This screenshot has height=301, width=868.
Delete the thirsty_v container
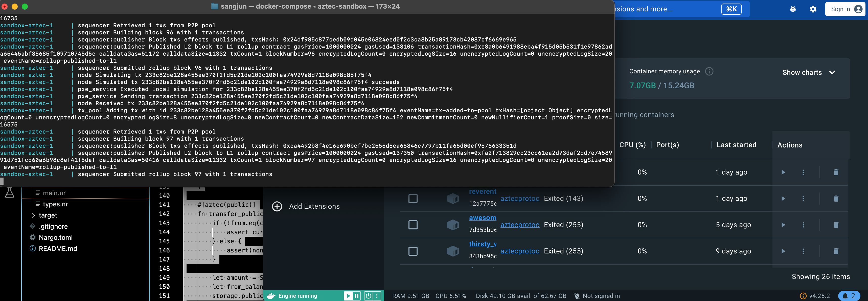pyautogui.click(x=836, y=251)
